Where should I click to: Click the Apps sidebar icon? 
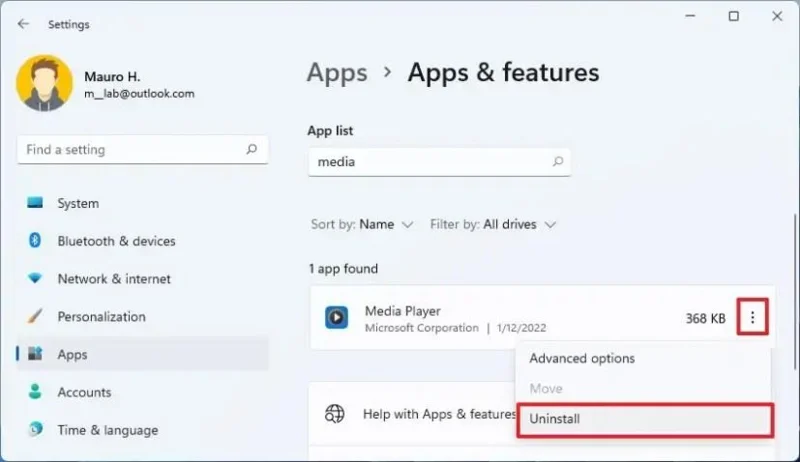tap(35, 353)
